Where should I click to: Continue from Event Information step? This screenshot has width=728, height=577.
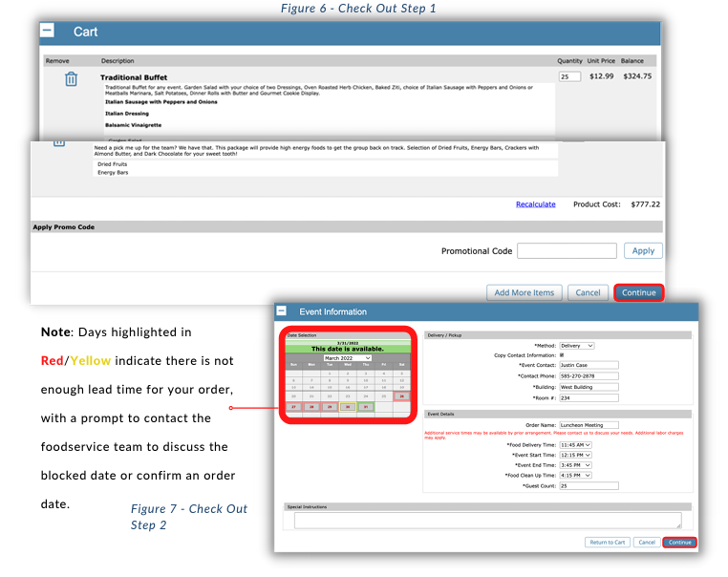[x=679, y=543]
